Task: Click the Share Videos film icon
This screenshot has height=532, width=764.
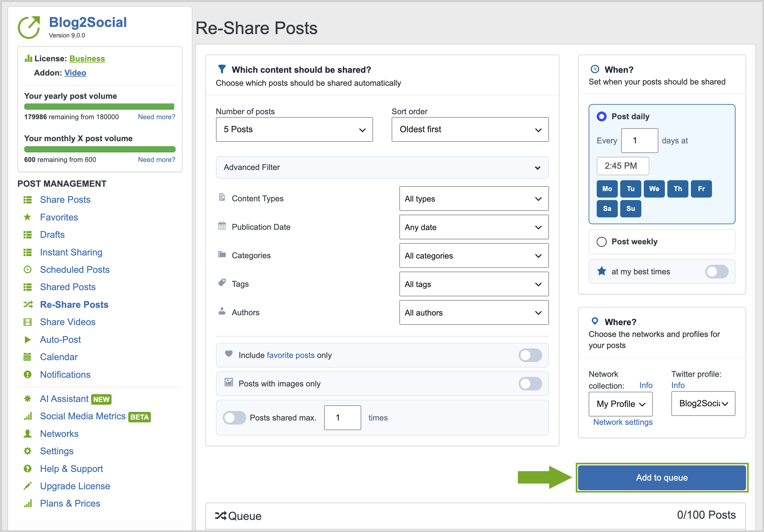Action: pyautogui.click(x=28, y=322)
